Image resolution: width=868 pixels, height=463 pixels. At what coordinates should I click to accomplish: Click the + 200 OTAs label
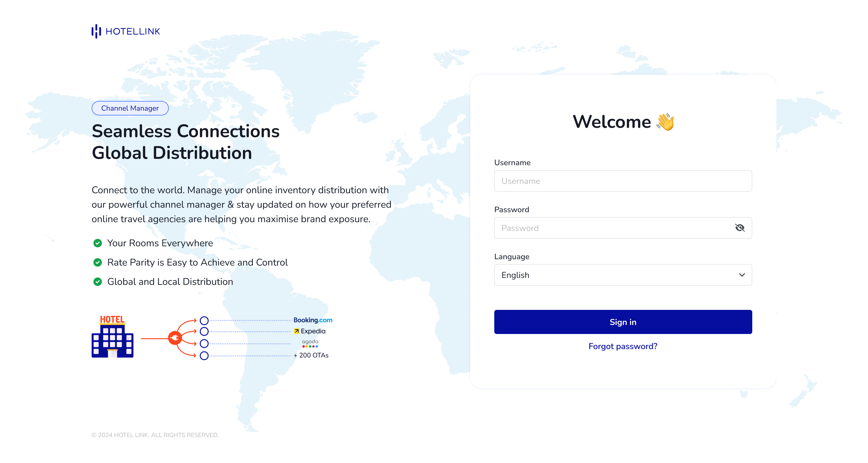[x=311, y=355]
